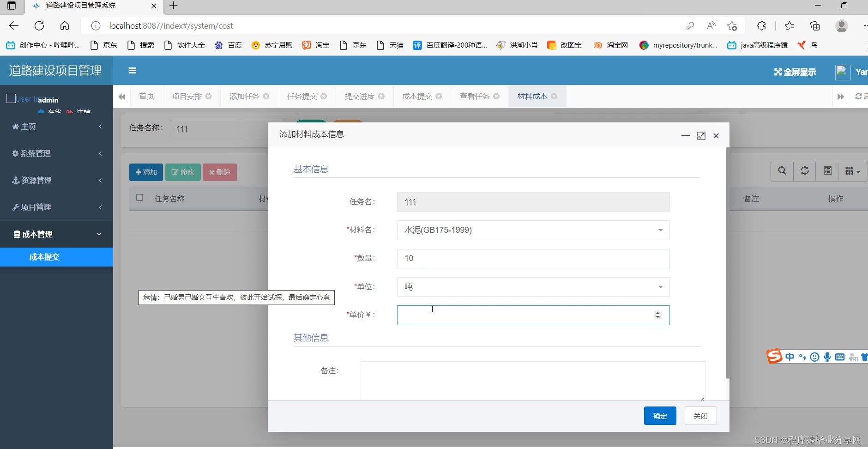Screen dimensions: 868x449
Task: Go back in browser history
Action: pos(14,26)
